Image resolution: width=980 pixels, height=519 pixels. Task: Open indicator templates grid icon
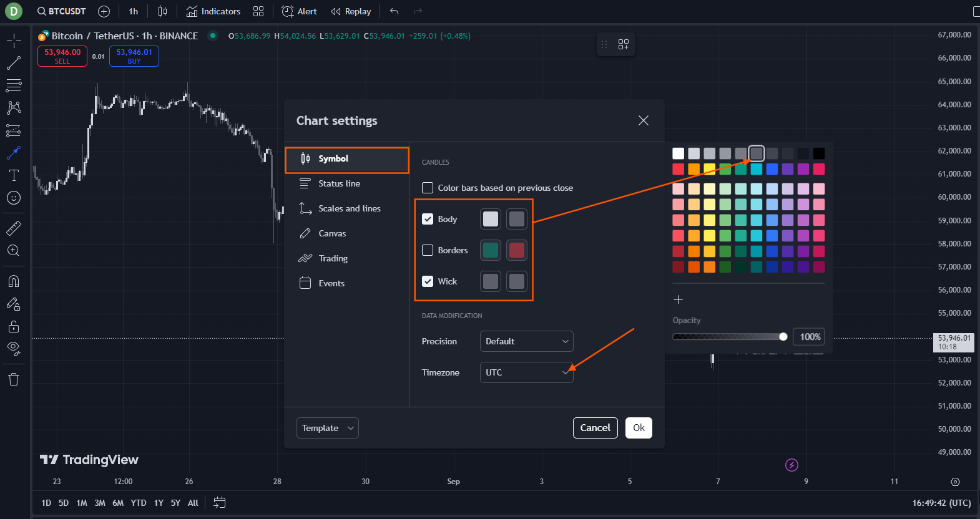click(258, 11)
